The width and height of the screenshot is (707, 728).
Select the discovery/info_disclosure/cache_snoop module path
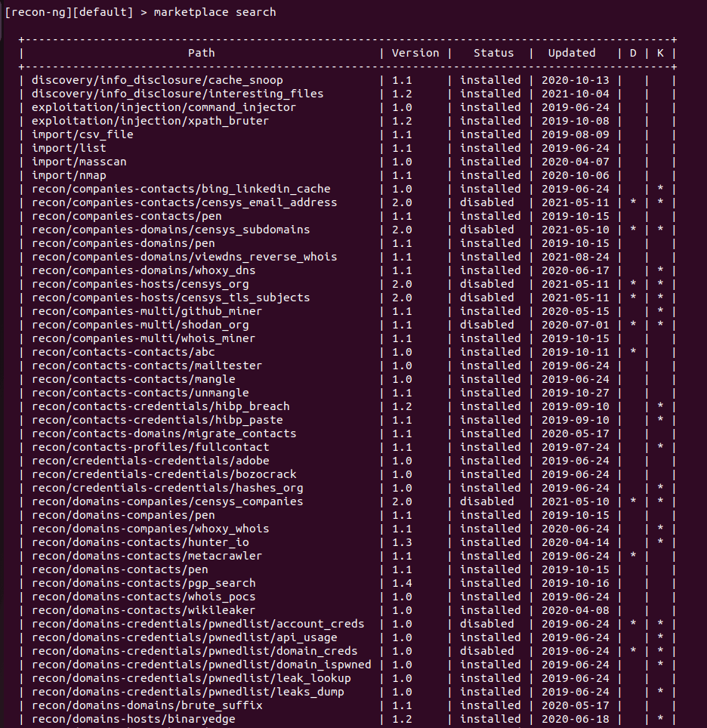[157, 80]
